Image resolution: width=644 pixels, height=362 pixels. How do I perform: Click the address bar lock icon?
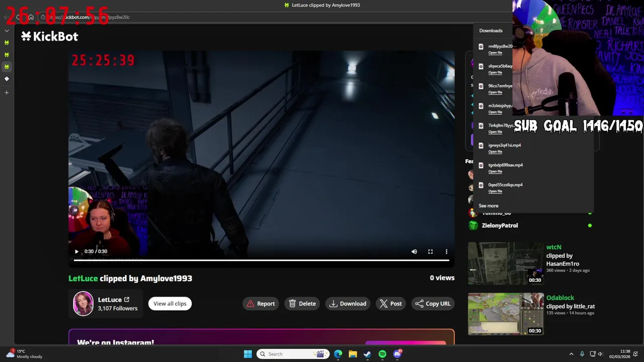click(43, 17)
